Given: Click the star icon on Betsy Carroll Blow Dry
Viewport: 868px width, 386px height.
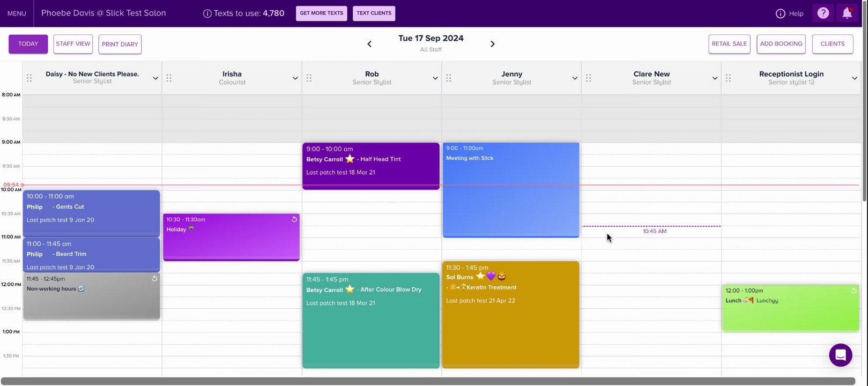Looking at the screenshot, I should (350, 289).
